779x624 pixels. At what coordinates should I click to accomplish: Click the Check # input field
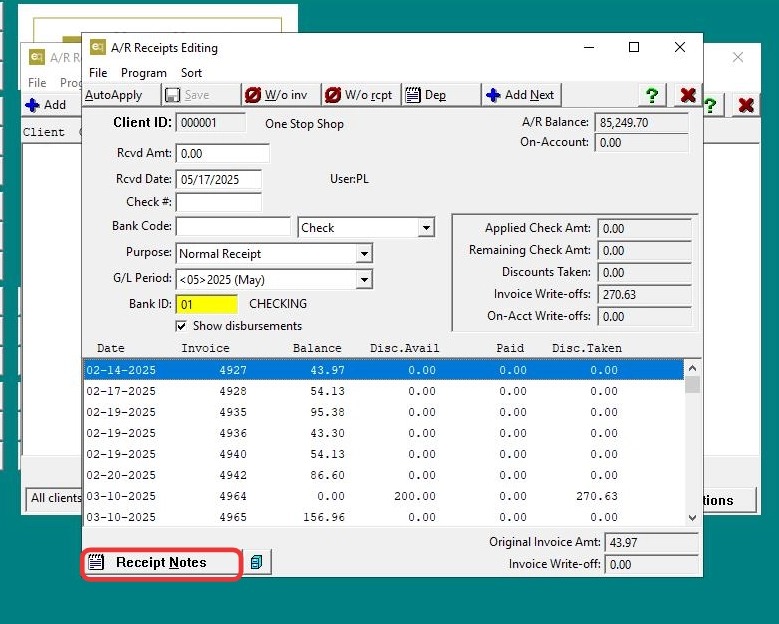219,202
